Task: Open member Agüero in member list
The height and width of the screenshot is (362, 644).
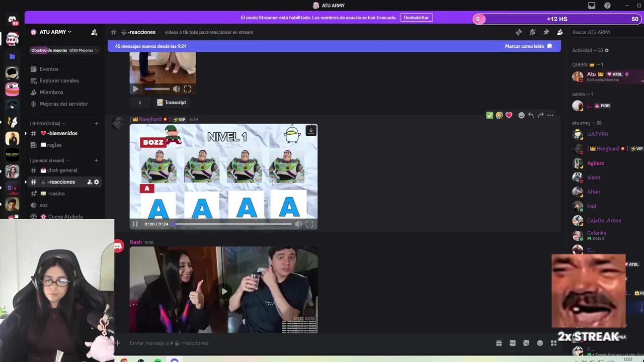Action: pos(596,163)
